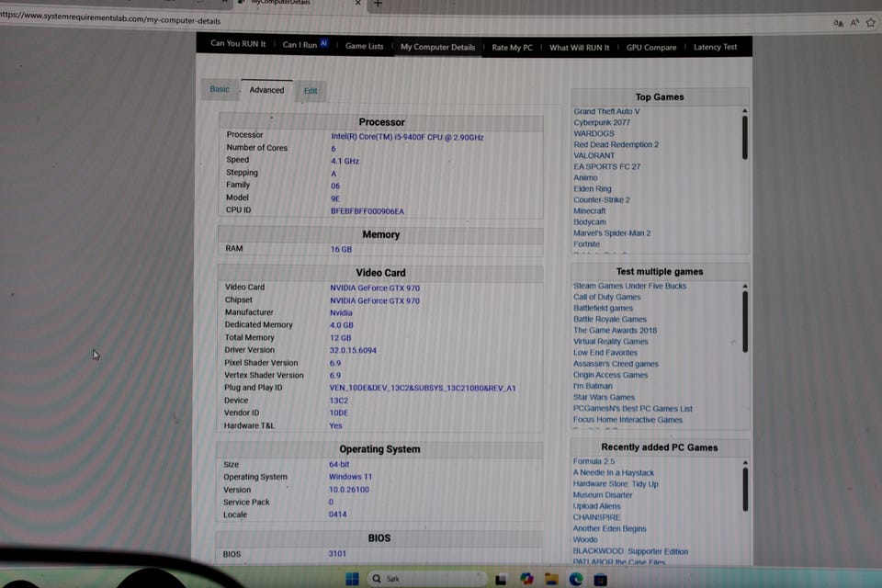This screenshot has height=588, width=882.
Task: Open File Explorer from the taskbar
Action: (551, 579)
